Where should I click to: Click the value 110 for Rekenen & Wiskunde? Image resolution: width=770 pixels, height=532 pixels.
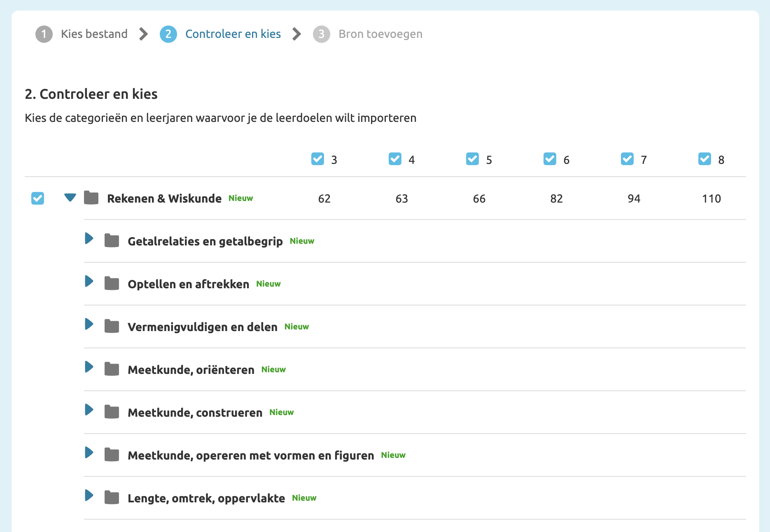tap(712, 198)
